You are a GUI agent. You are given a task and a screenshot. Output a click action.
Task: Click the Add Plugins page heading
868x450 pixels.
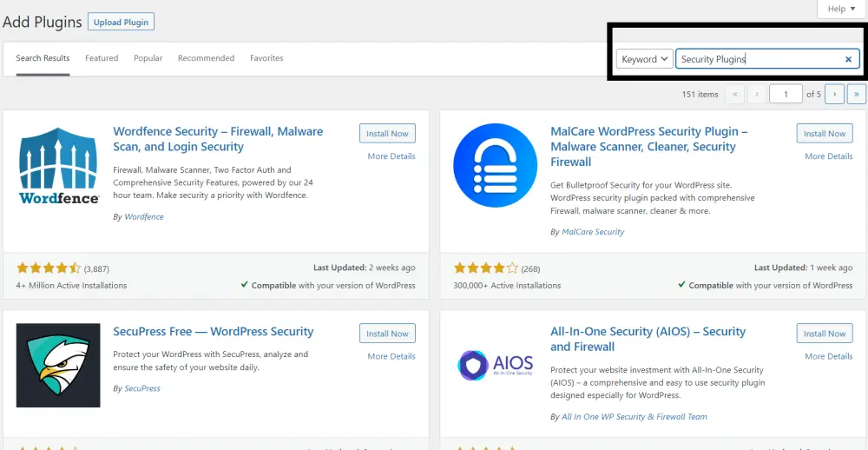coord(43,23)
